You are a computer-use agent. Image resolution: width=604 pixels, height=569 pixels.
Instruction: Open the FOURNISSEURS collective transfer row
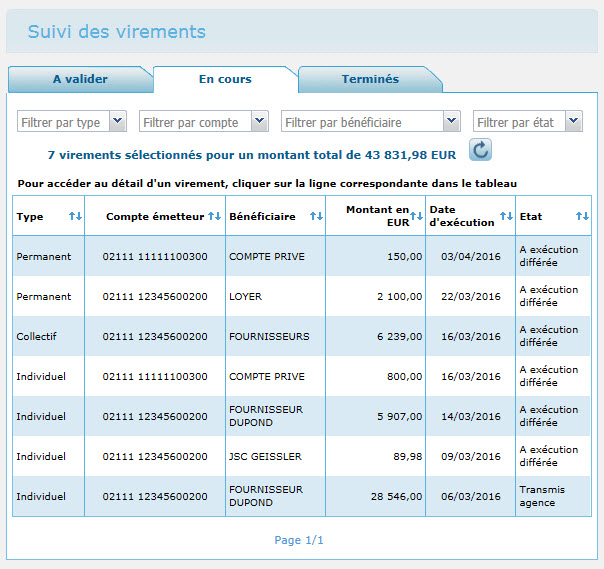[x=302, y=336]
